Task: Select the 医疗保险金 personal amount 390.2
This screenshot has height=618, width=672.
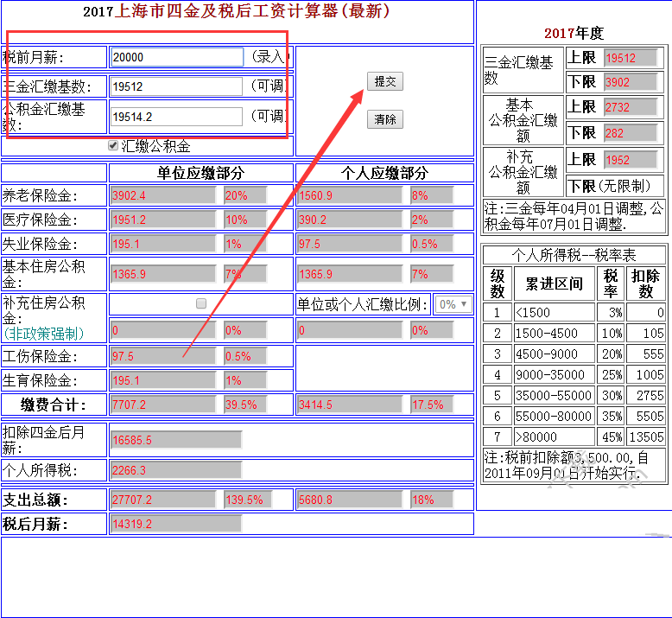Action: [350, 220]
